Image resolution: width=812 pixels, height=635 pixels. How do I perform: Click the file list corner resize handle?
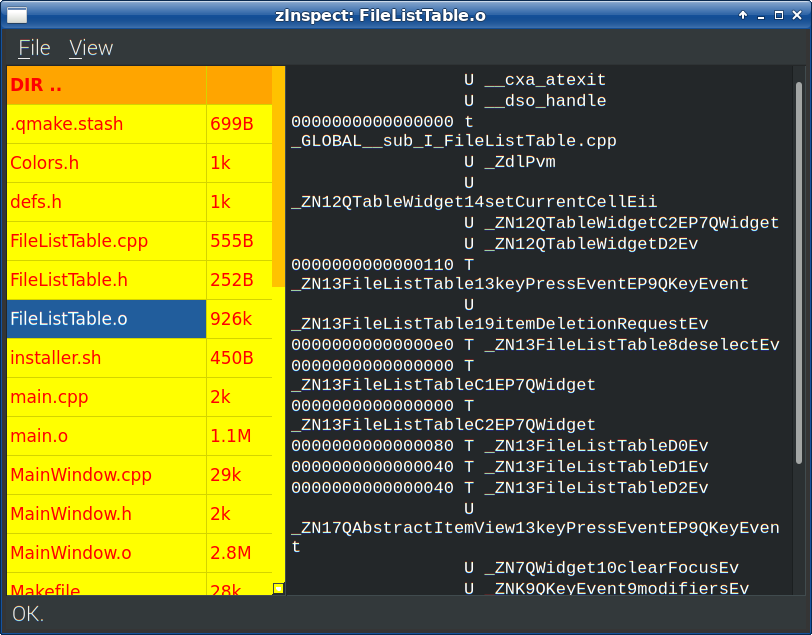(279, 588)
